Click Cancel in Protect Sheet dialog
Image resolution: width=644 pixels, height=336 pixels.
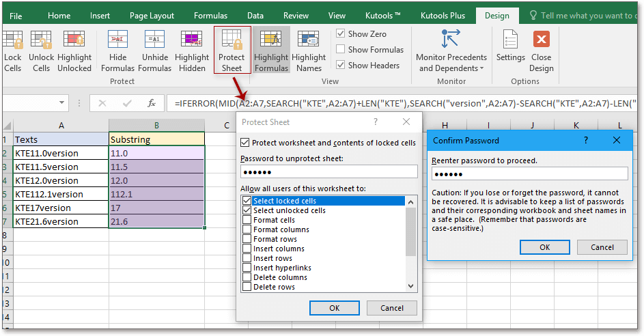coord(392,308)
